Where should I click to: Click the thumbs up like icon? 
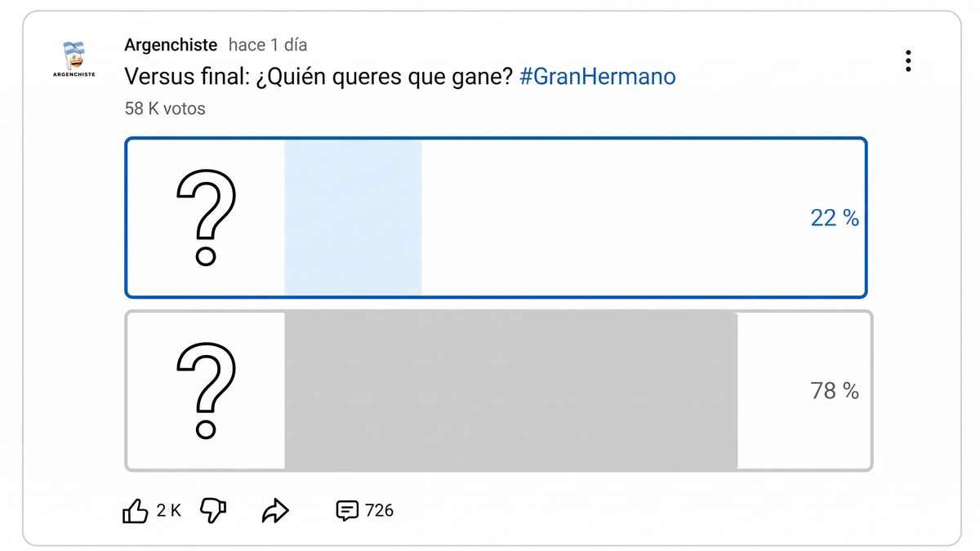click(135, 511)
